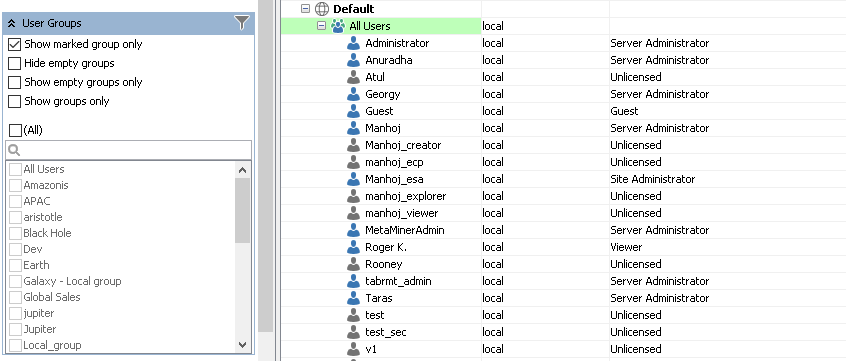This screenshot has width=846, height=361.
Task: Check the aristotle group checkbox
Action: pyautogui.click(x=15, y=217)
